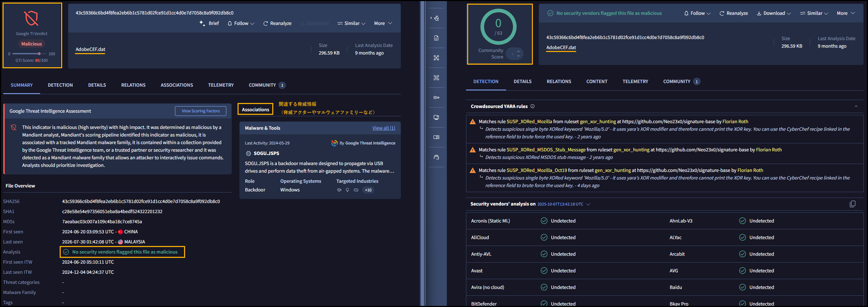Image resolution: width=868 pixels, height=307 pixels.
Task: Open the COMMUNITY tab beside the CONTENT view's TELEMETRY
Action: tap(681, 82)
